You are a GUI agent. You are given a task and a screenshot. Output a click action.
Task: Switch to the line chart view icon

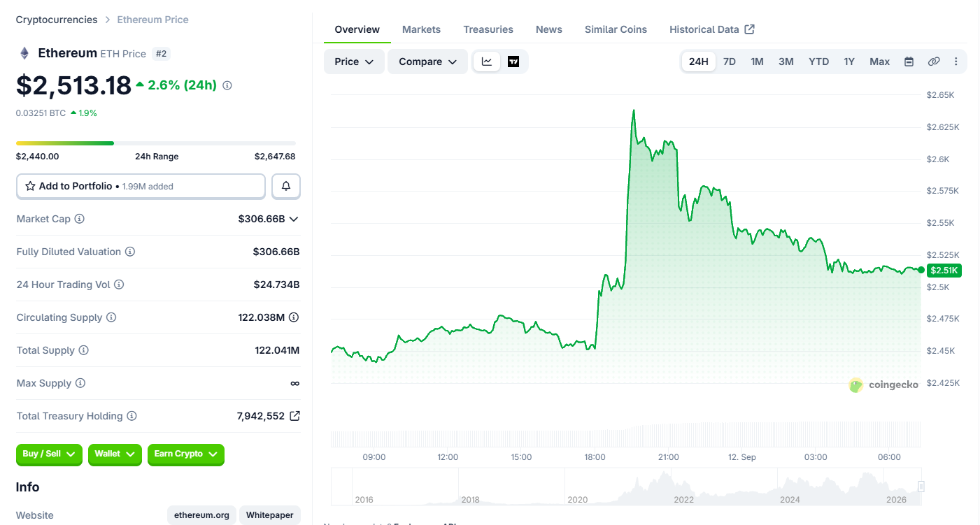click(x=487, y=62)
